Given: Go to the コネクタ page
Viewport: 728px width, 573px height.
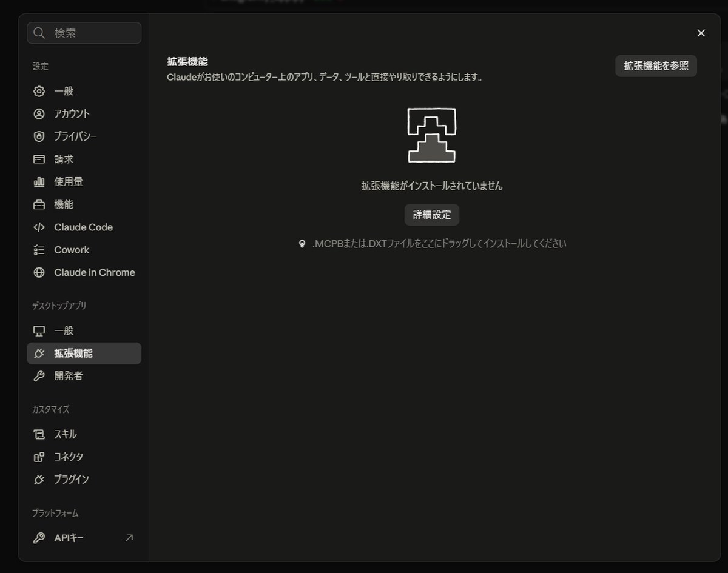Looking at the screenshot, I should 84,457.
